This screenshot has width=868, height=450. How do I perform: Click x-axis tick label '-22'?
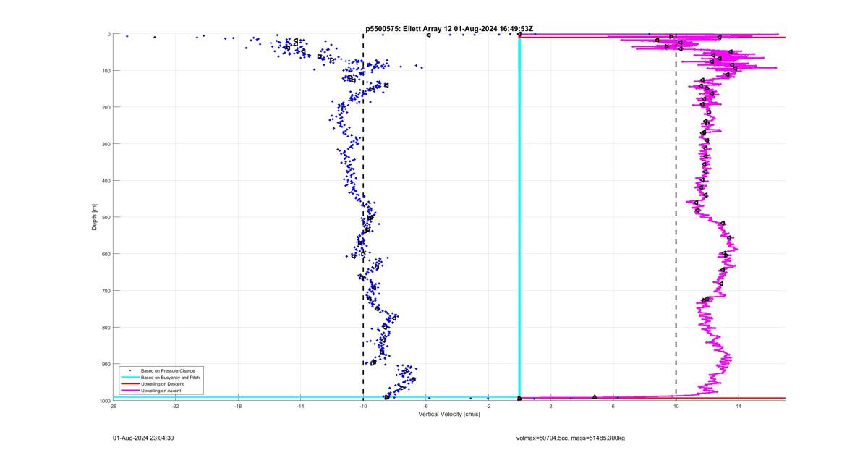click(x=176, y=406)
